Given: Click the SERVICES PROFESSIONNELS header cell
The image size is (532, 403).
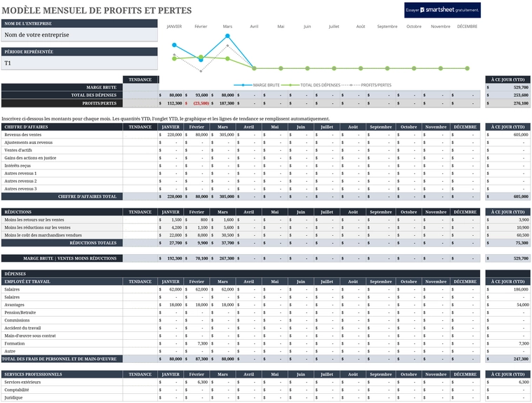Looking at the screenshot, I should [x=62, y=374].
